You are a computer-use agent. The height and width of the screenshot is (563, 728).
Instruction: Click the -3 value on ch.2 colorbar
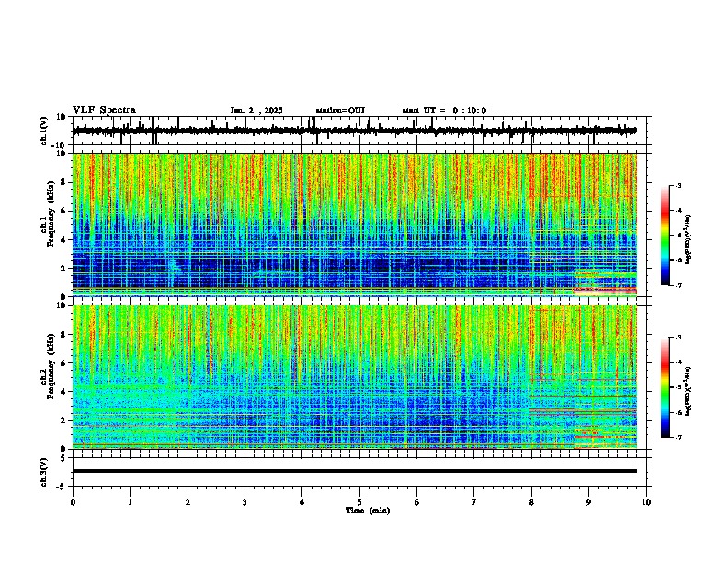[x=677, y=338]
